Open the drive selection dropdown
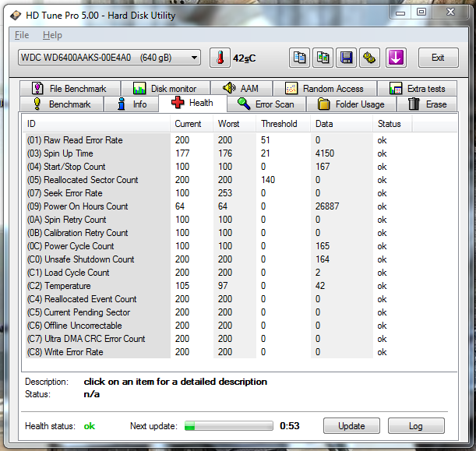 [109, 58]
